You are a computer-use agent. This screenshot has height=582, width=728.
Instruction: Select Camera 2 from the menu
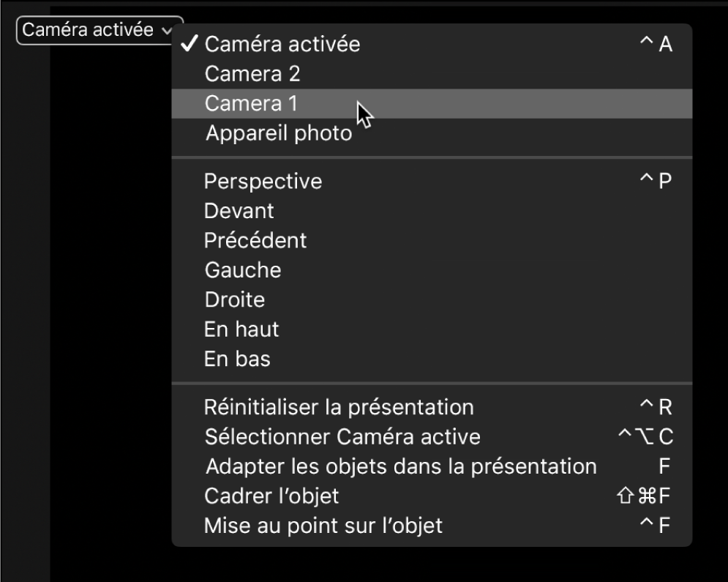[x=251, y=73]
